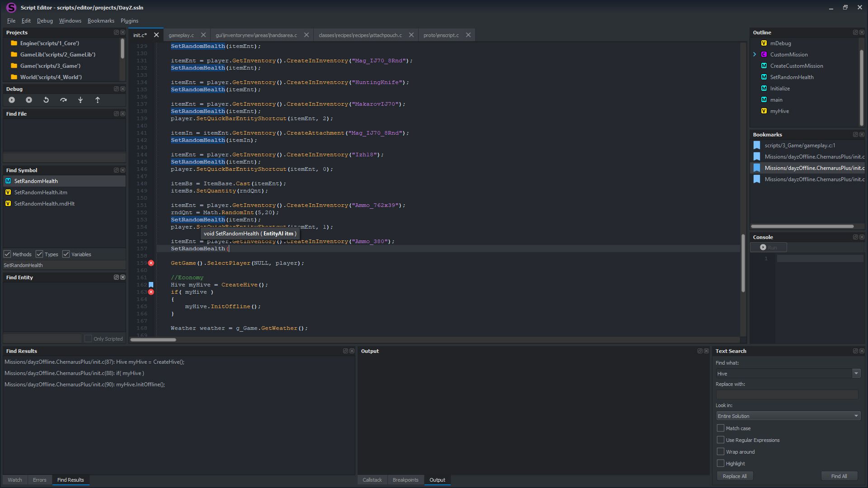Click the Find Entity panel icon
868x488 pixels.
coord(114,277)
